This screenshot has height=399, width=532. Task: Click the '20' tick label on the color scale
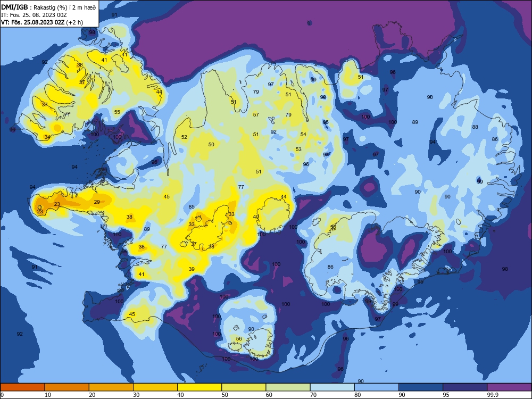point(92,395)
